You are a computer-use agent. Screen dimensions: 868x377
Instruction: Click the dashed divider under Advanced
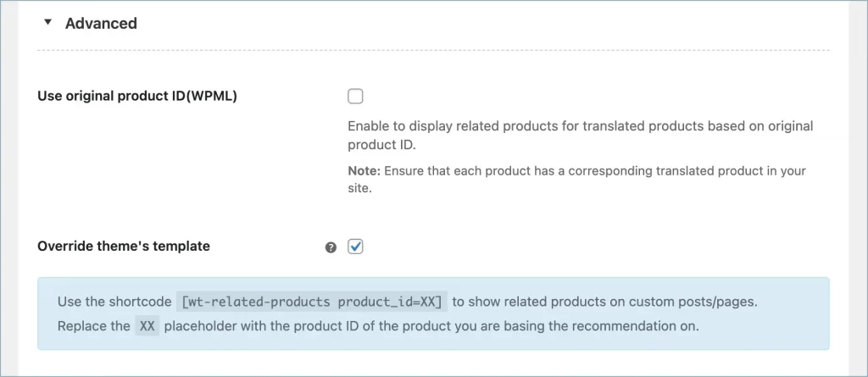[x=433, y=51]
